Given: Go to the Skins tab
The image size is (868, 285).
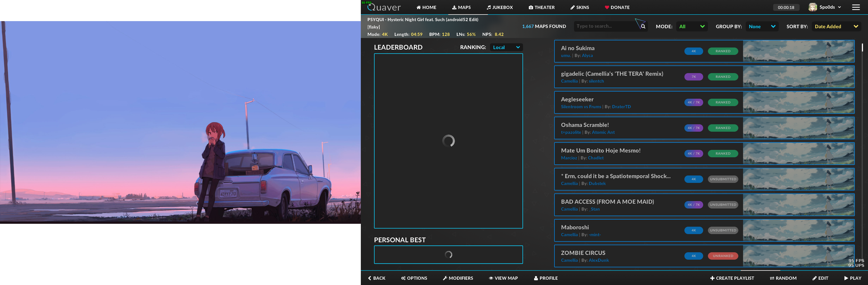Looking at the screenshot, I should click(580, 7).
